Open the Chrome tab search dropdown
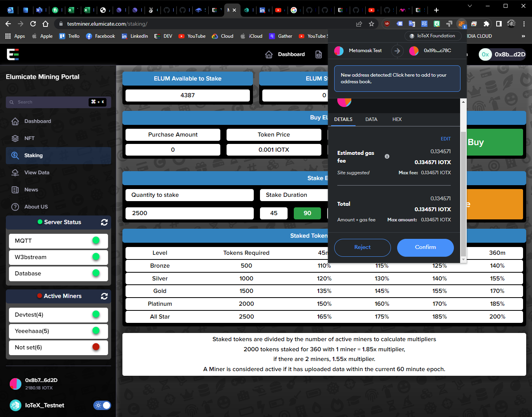532x417 pixels. click(469, 6)
